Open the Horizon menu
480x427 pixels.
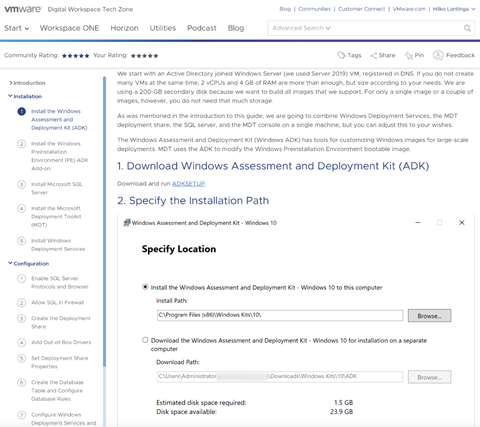[x=124, y=28]
